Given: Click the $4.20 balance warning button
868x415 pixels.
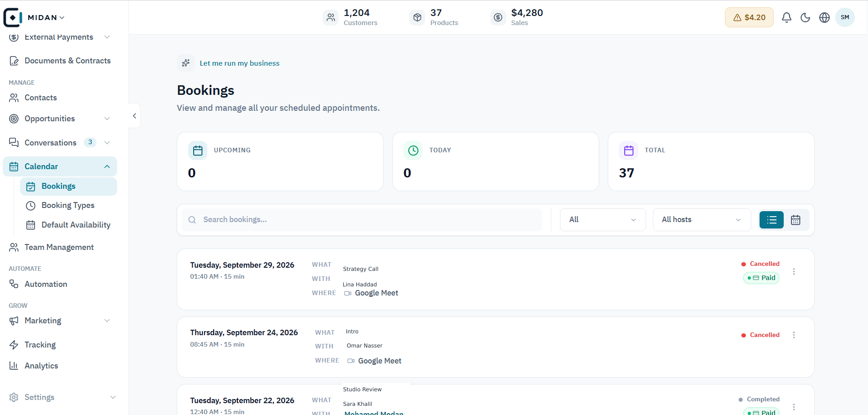Looking at the screenshot, I should (x=749, y=17).
